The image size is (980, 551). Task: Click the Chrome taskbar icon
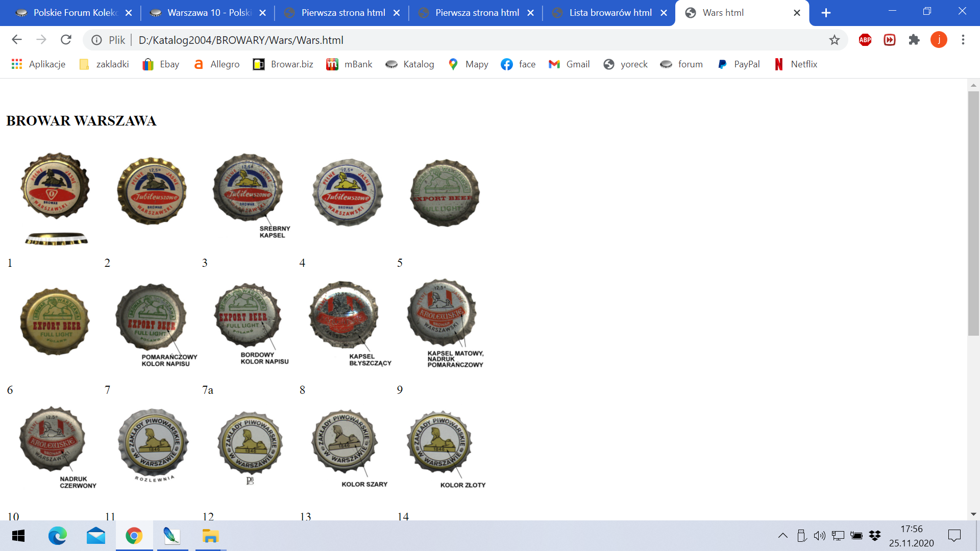tap(134, 536)
